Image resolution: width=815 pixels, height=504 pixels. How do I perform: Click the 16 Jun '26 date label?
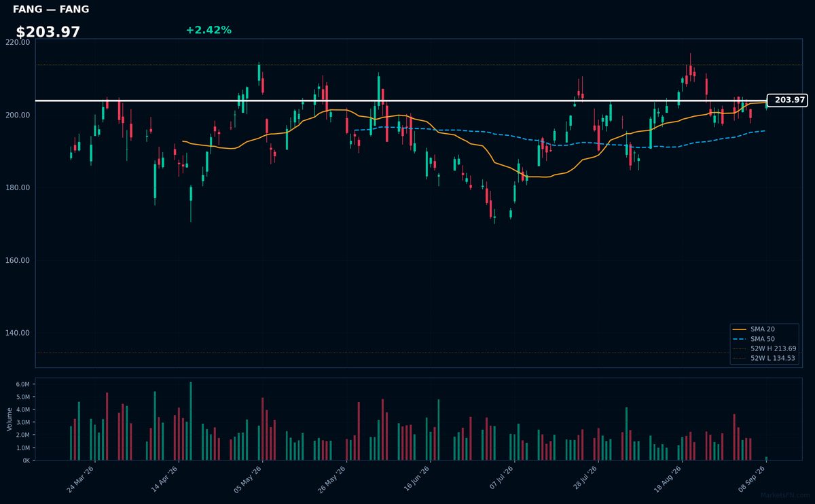tap(416, 479)
